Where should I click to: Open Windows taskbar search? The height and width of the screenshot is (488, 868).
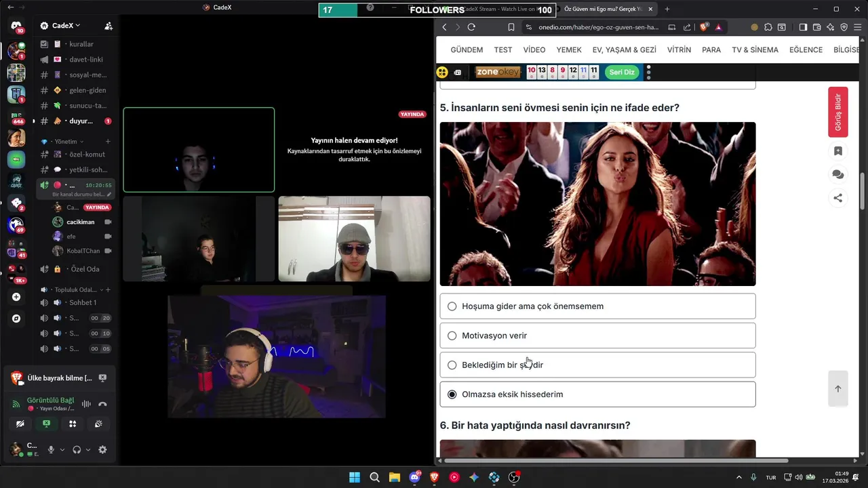pyautogui.click(x=374, y=477)
